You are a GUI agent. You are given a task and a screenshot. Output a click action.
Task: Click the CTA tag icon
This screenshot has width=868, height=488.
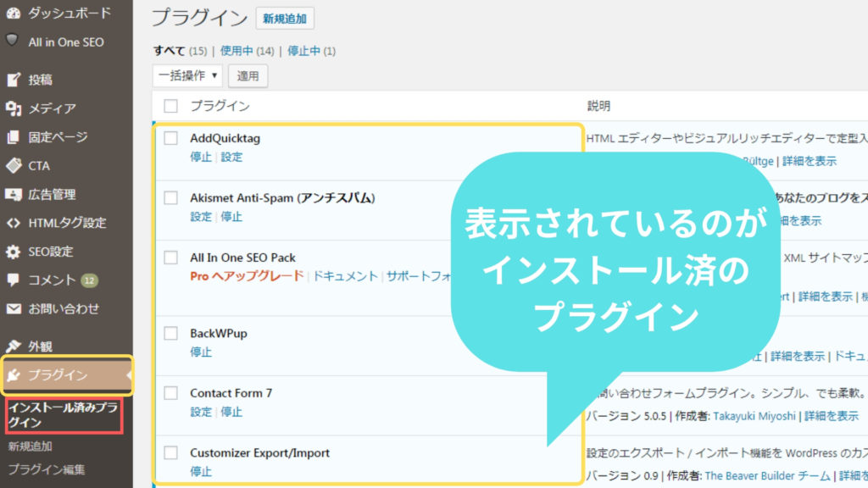(14, 165)
